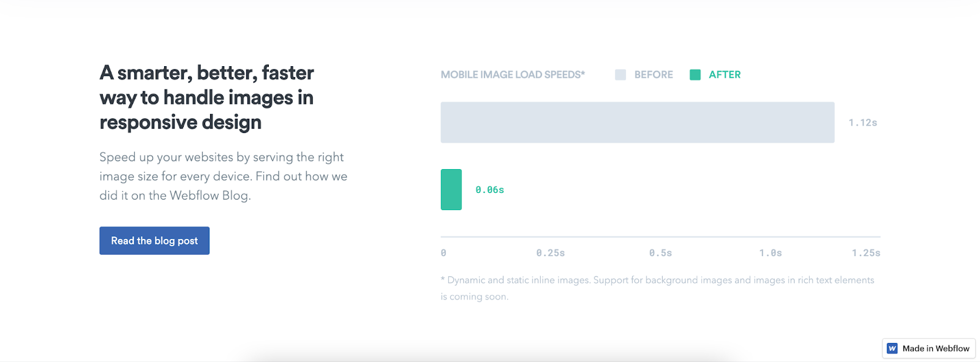Click the 1.12s value label
Viewport: 980px width, 362px height.
pyautogui.click(x=863, y=123)
